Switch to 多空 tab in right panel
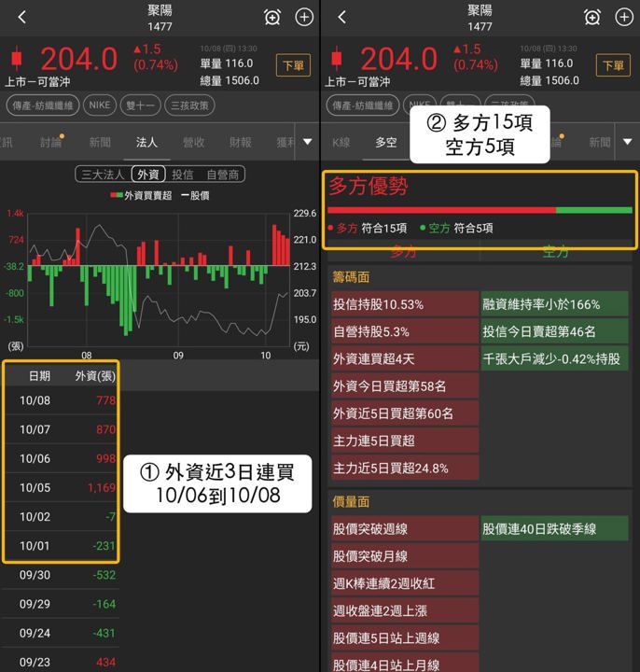 click(386, 142)
